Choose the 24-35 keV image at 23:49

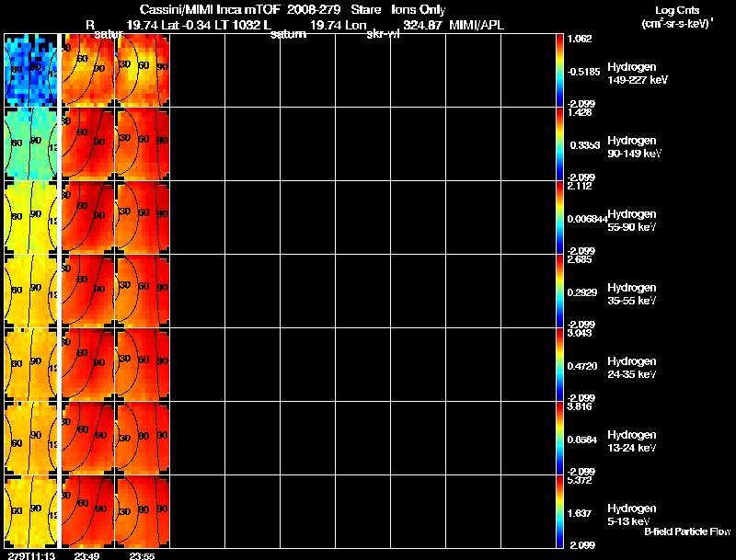[87, 365]
